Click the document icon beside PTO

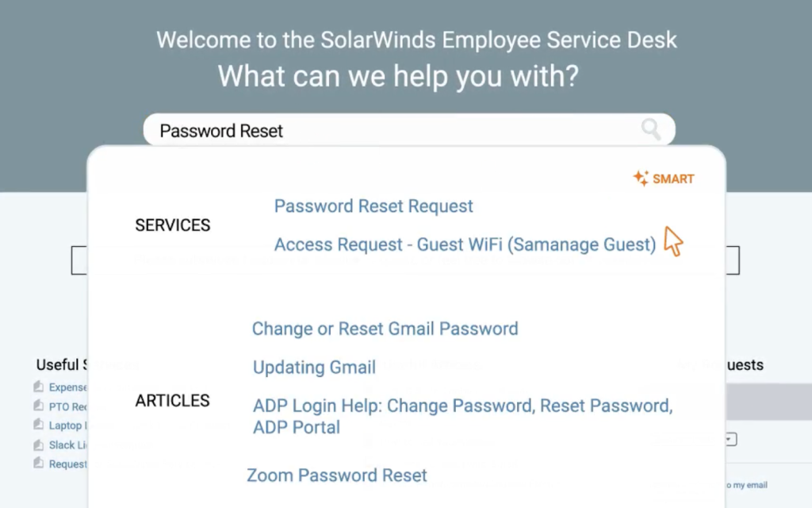38,406
